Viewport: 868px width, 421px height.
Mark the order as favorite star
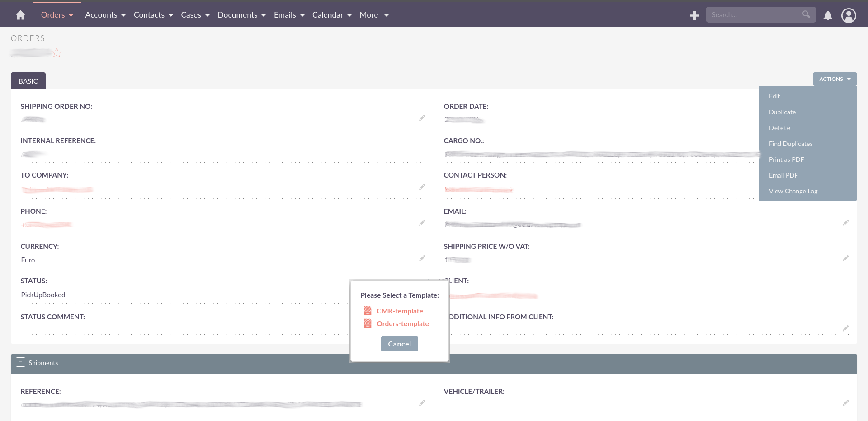pos(57,53)
